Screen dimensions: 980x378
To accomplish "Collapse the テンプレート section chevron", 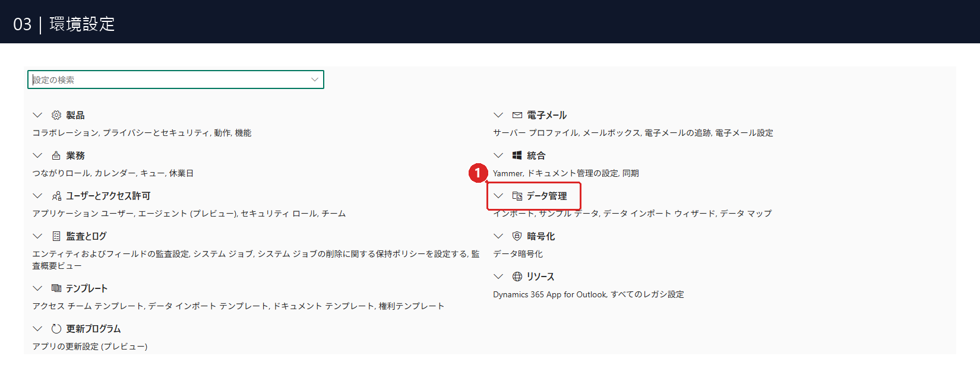I will click(37, 288).
